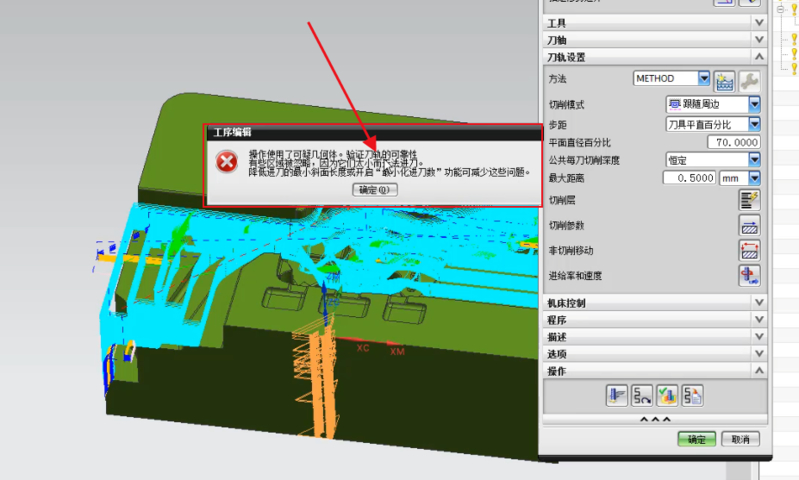Image resolution: width=799 pixels, height=480 pixels.
Task: Open the 步距 刀具平直百分比 dropdown
Action: click(x=754, y=124)
